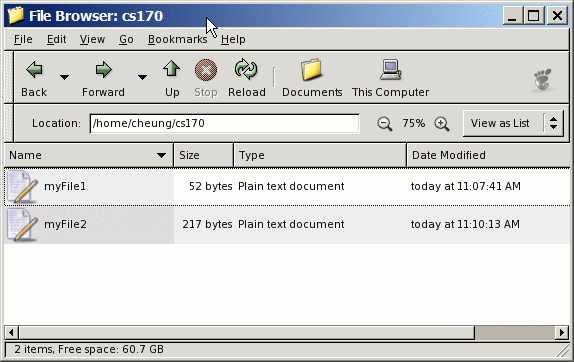Click the location bar drag handle
The image size is (574, 362).
tap(8, 123)
